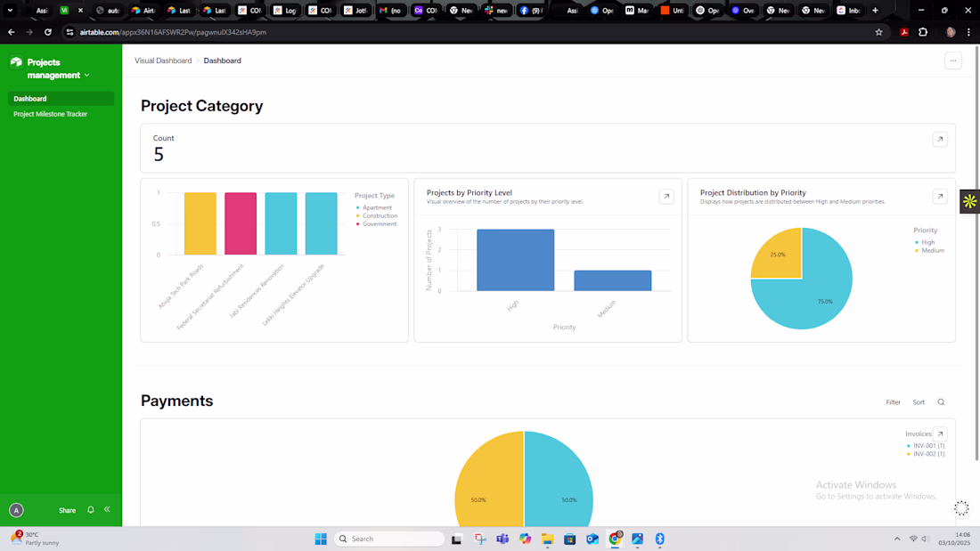
Task: Click Government legend item
Action: [376, 223]
